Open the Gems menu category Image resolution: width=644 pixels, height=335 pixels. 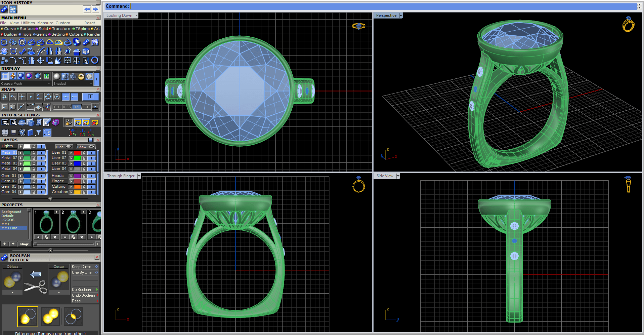(42, 34)
